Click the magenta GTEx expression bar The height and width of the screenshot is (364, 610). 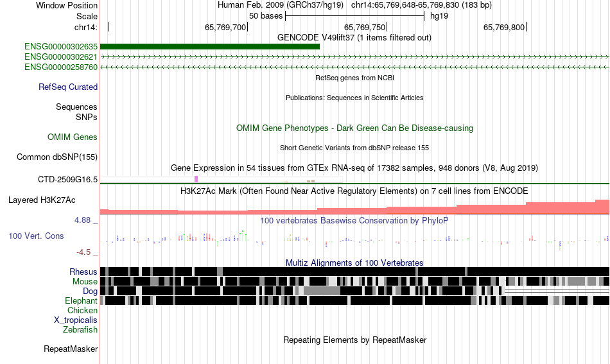(196, 179)
